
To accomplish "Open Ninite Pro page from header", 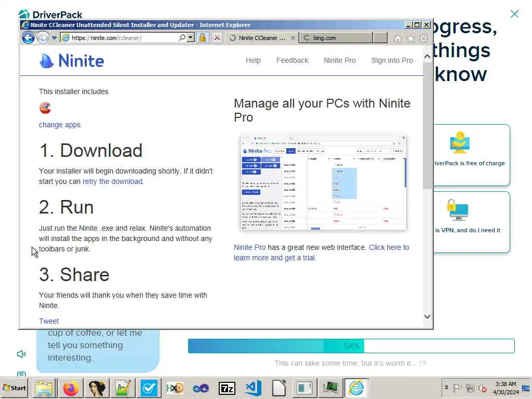I will coord(340,60).
